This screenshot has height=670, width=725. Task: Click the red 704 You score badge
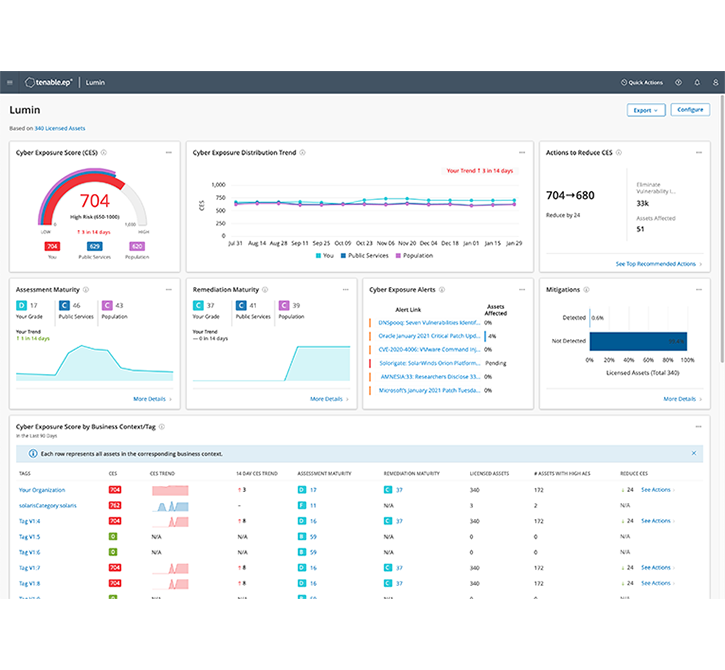point(52,246)
